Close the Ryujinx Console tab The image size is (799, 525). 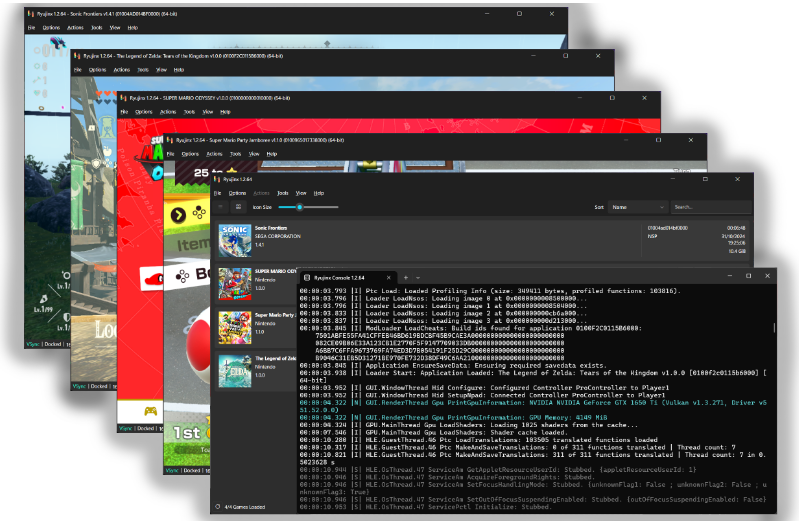click(388, 278)
